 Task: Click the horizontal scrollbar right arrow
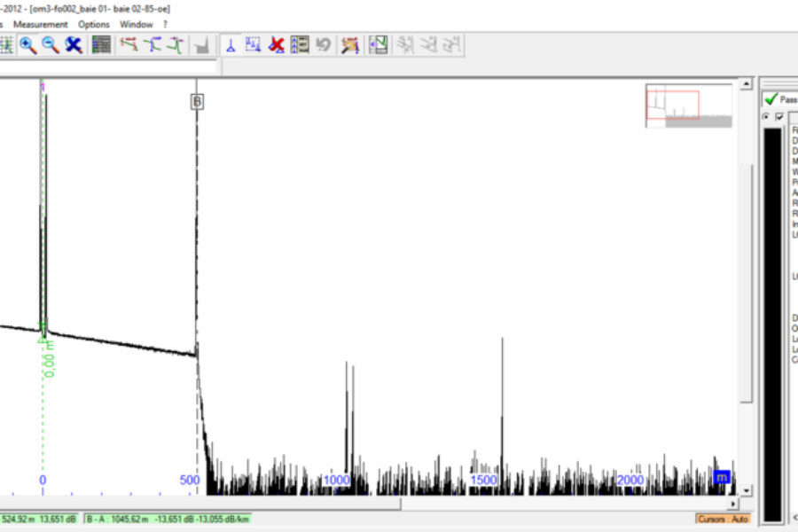coord(732,504)
